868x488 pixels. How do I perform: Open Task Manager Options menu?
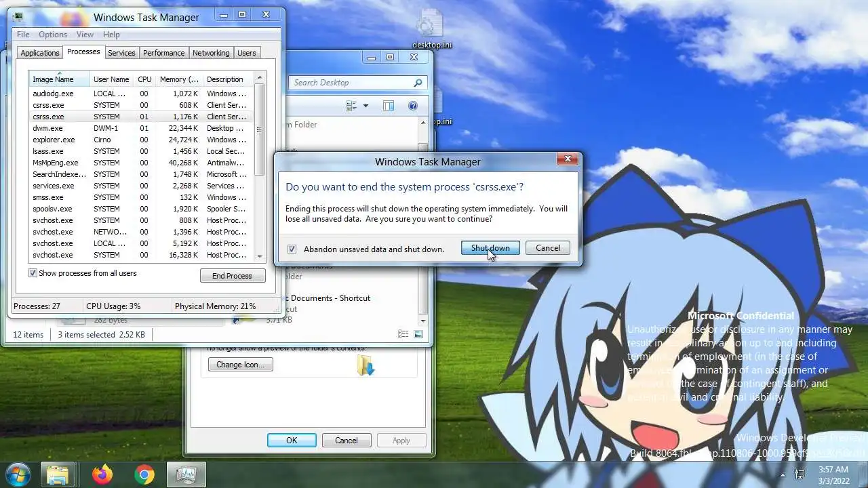(x=53, y=35)
